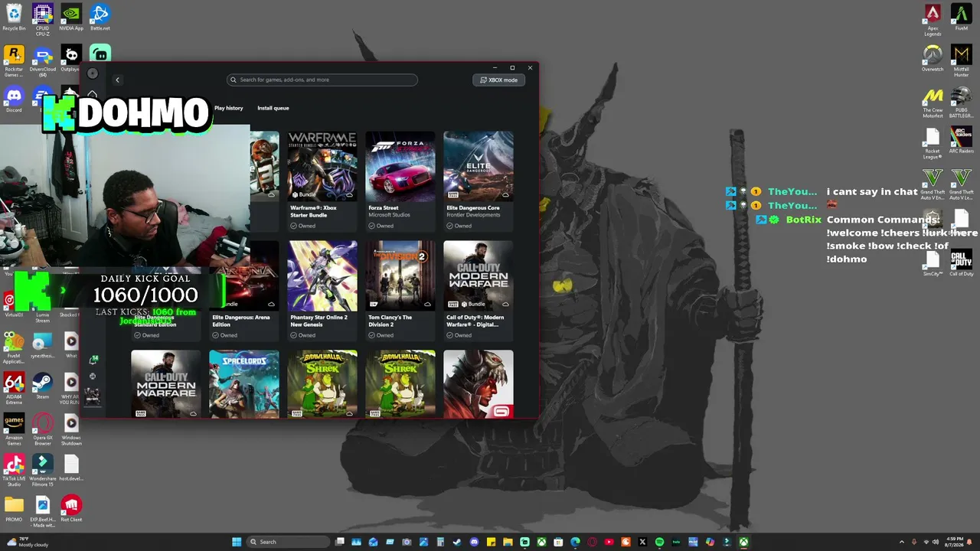Launch PUBG BATTLEGROUNDS desktop shortcut
980x551 pixels.
pos(962,103)
